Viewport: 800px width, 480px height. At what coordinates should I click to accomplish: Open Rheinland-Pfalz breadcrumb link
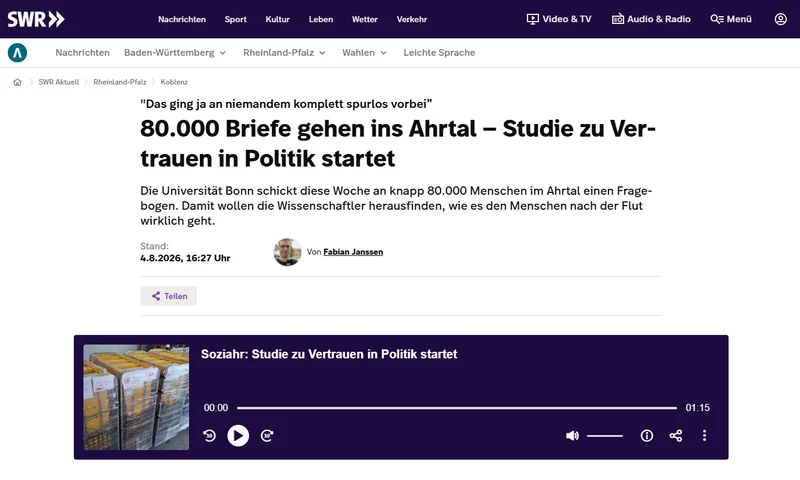point(119,82)
